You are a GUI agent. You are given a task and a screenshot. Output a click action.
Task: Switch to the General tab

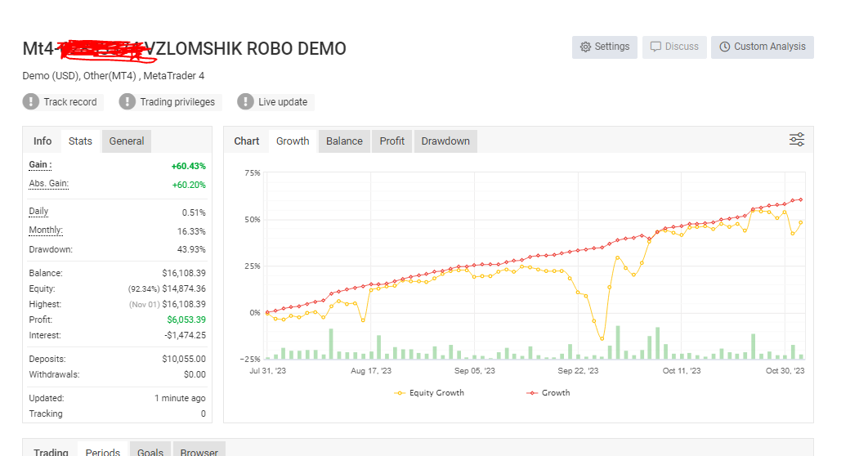(x=126, y=141)
